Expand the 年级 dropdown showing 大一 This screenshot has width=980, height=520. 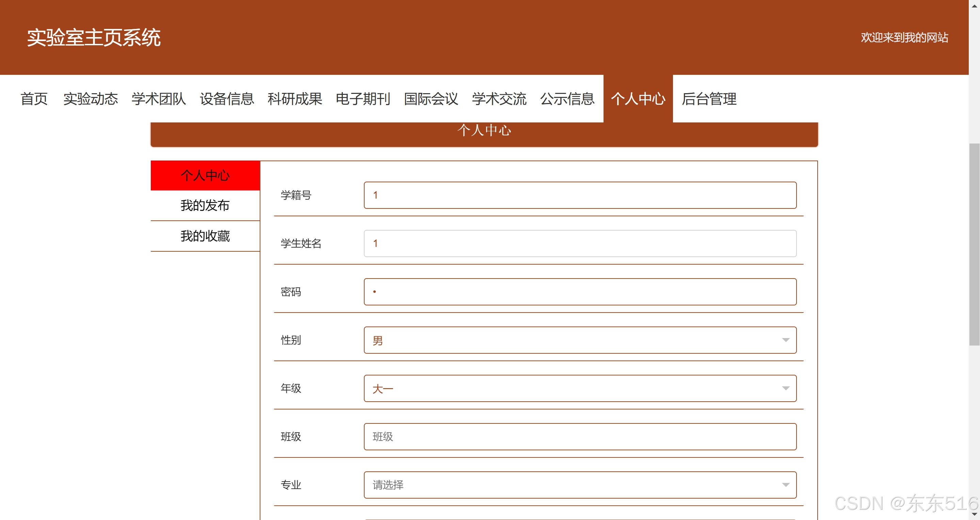click(x=579, y=388)
